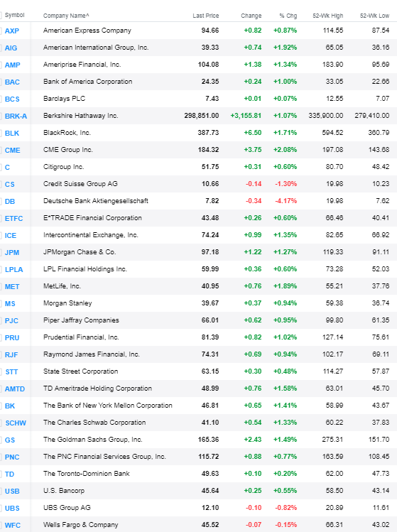Sort by 52-Wk Low column header
Image resolution: width=397 pixels, height=532 pixels.
tap(374, 16)
